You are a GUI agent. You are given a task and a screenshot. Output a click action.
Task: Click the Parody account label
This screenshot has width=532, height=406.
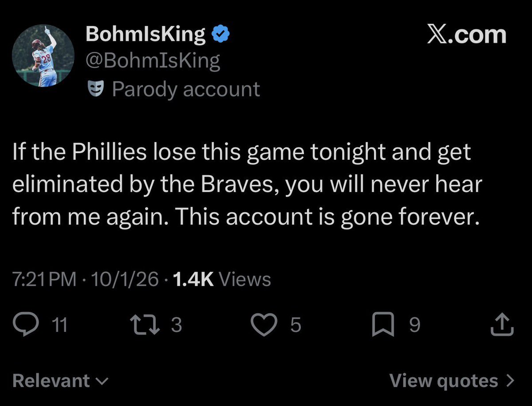coord(186,89)
